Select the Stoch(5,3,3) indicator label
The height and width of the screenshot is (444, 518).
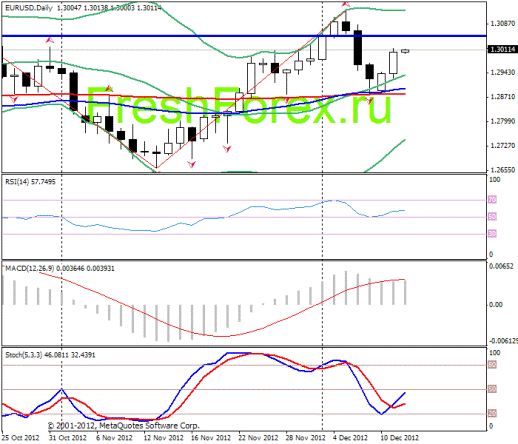pos(50,355)
